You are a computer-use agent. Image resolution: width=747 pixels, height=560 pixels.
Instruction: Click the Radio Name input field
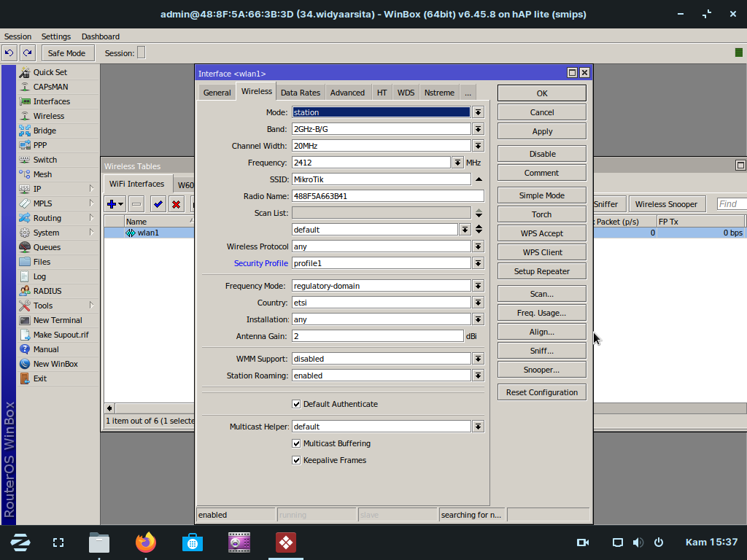tap(388, 196)
